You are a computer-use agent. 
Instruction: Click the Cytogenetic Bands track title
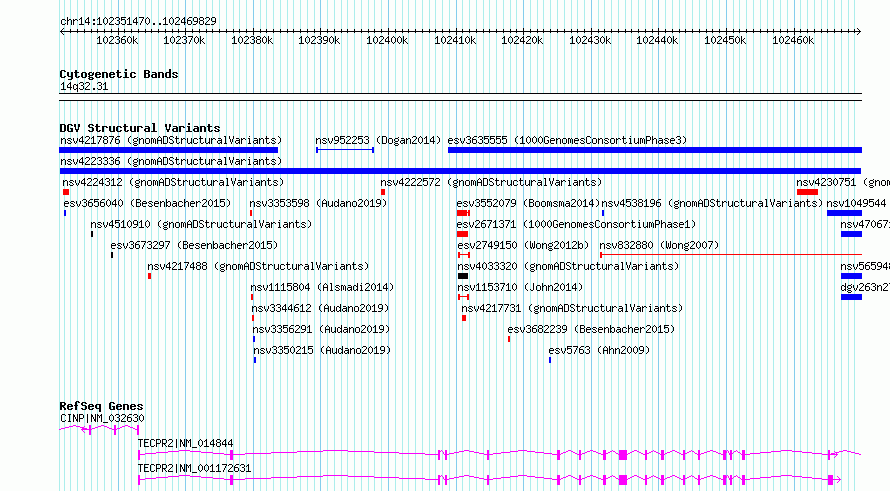click(119, 74)
